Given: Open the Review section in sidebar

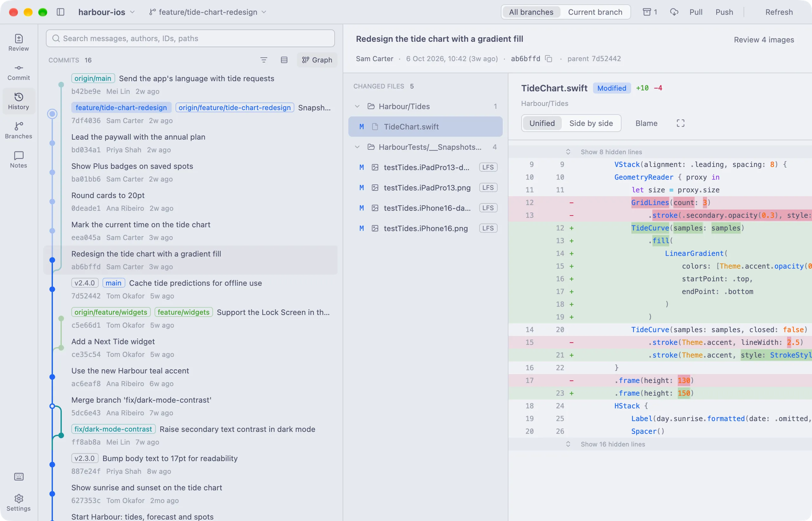Looking at the screenshot, I should pyautogui.click(x=19, y=43).
